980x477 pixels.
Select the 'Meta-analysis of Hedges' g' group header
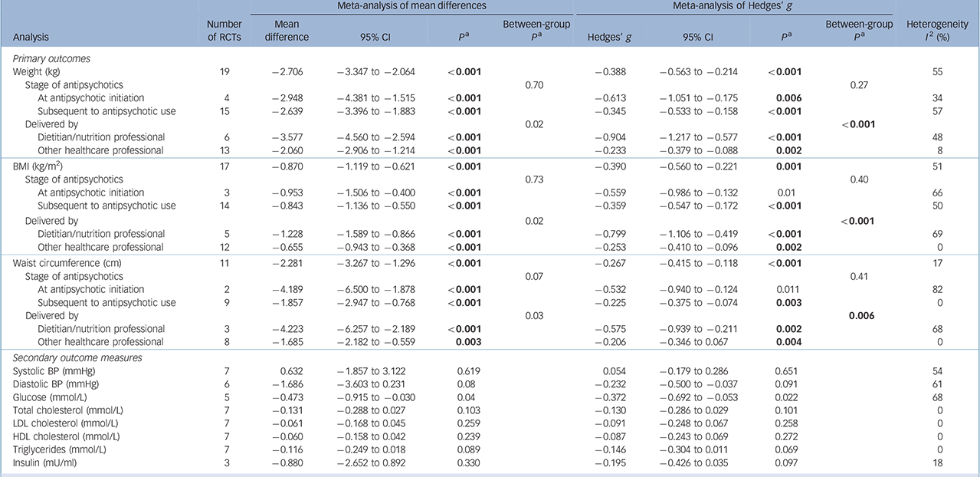pyautogui.click(x=733, y=7)
